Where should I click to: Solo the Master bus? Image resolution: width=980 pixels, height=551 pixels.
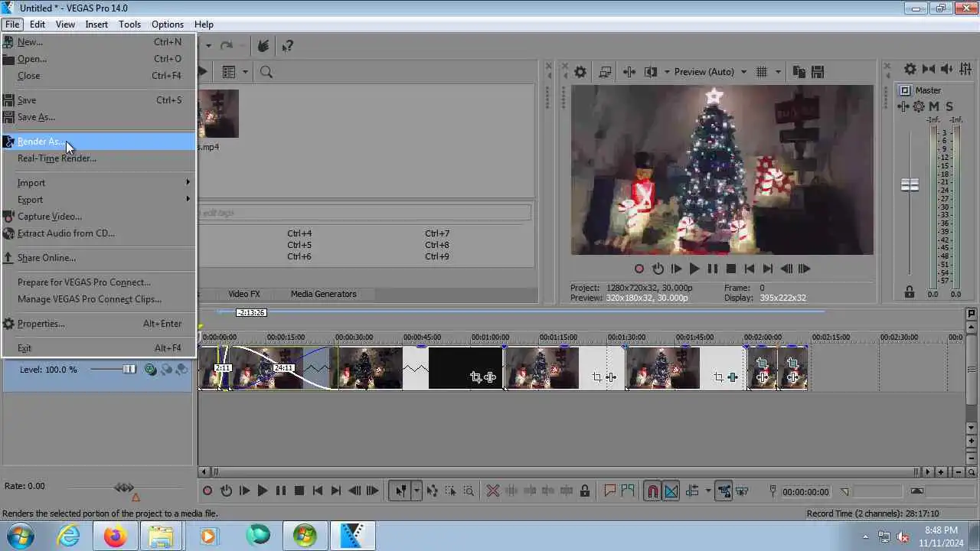pos(949,106)
